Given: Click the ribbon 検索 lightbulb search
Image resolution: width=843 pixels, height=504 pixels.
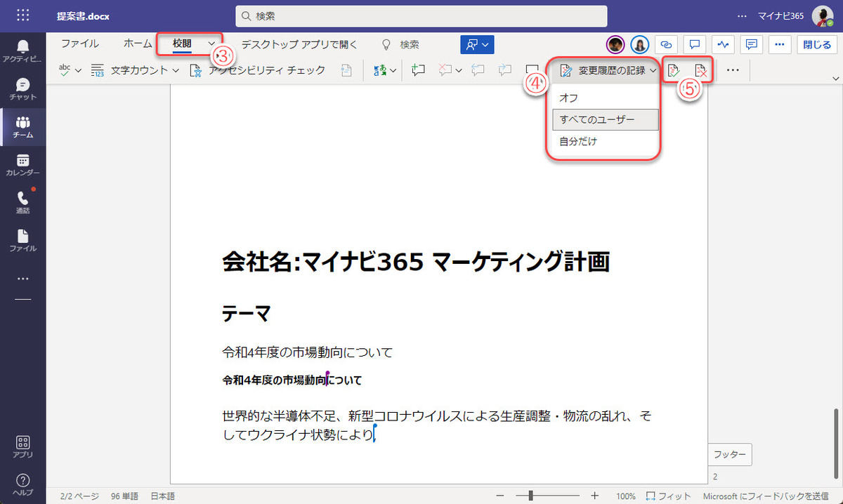Looking at the screenshot, I should (x=400, y=44).
